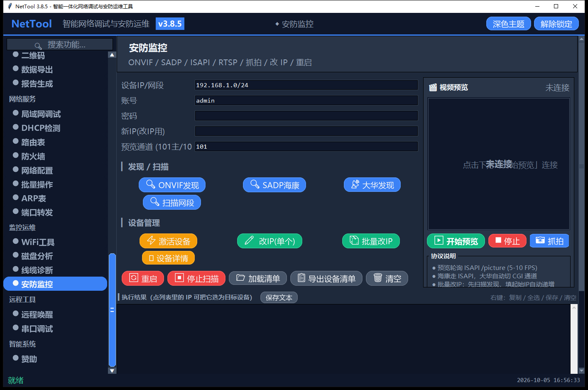
Task: Click the folder icon on 加载清单
Action: coord(241,278)
